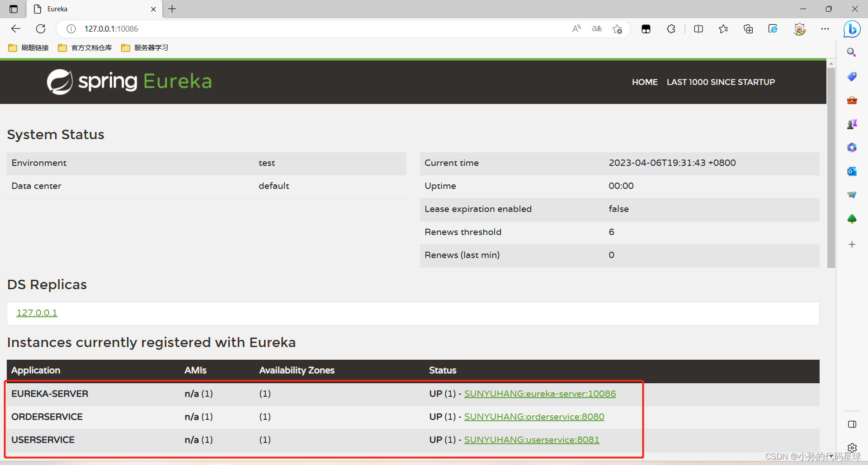868x465 pixels.
Task: Click the Lease expiration enabled label
Action: tap(478, 209)
